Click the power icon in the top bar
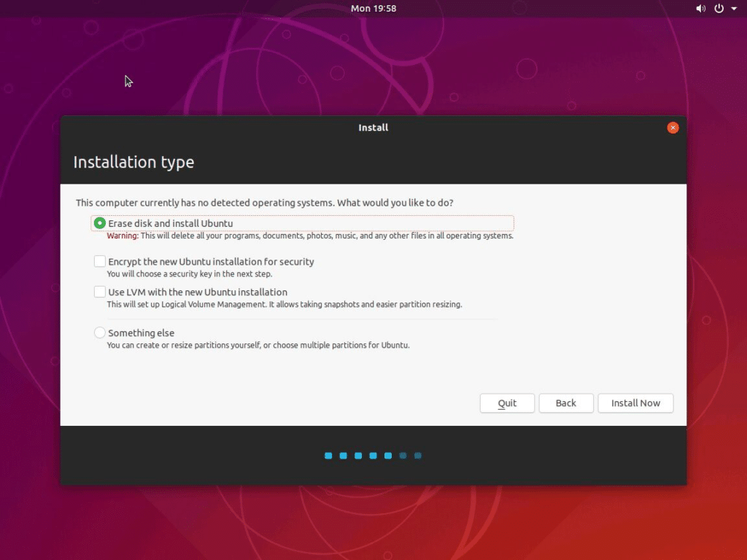This screenshot has height=560, width=747. (x=719, y=9)
